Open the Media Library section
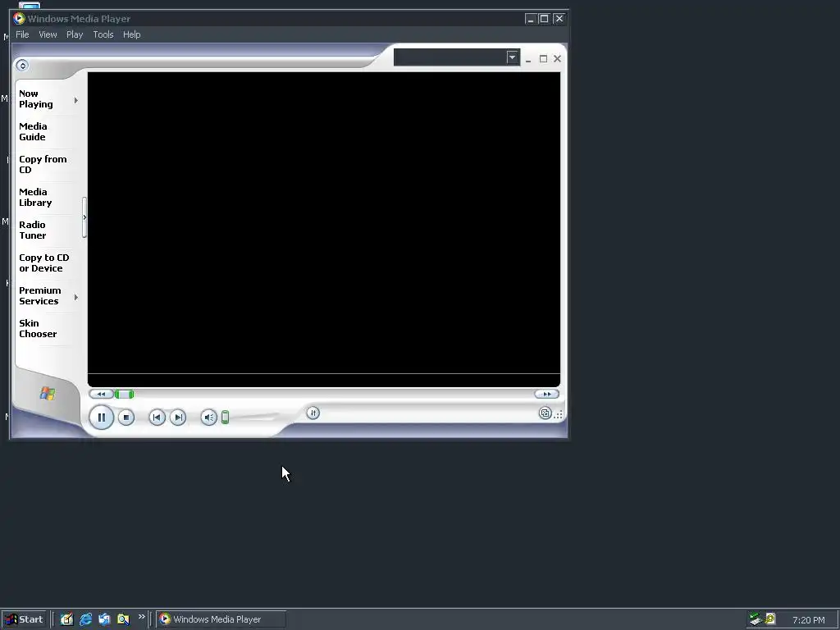This screenshot has width=840, height=630. pyautogui.click(x=35, y=197)
